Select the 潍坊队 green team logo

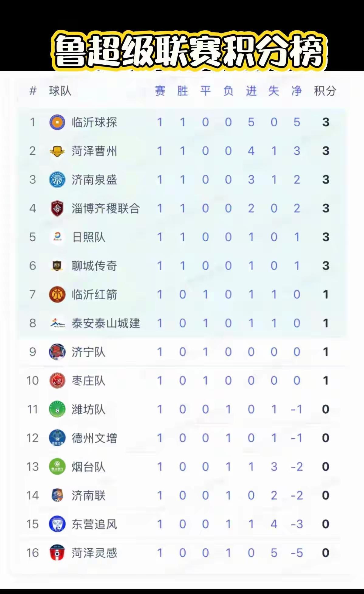coord(57,409)
